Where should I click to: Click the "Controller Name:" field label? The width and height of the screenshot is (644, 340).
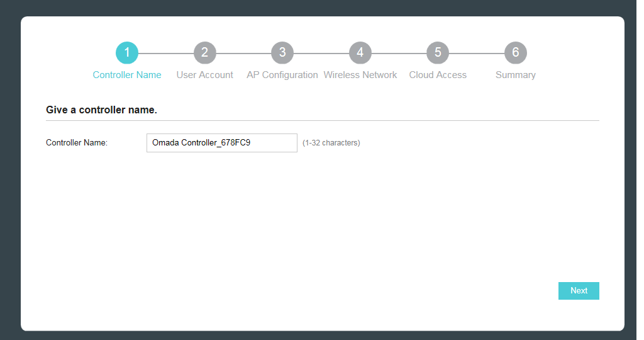point(77,143)
